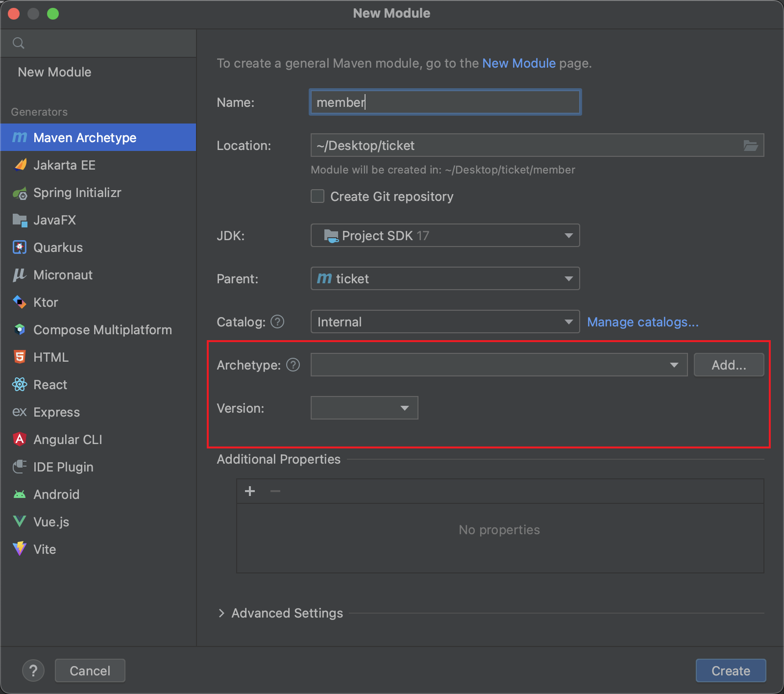
Task: Click the plus icon to add property
Action: coord(250,491)
